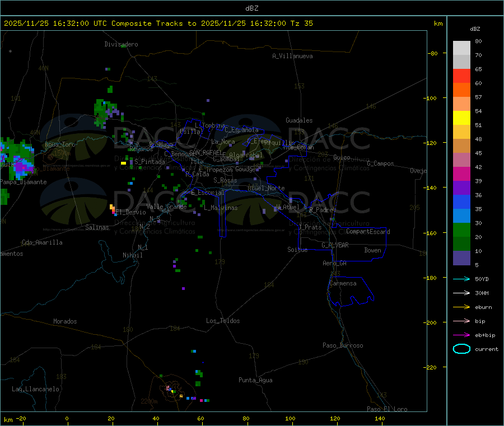Click the Guico place label
This screenshot has width=504, height=426.
tap(342, 157)
